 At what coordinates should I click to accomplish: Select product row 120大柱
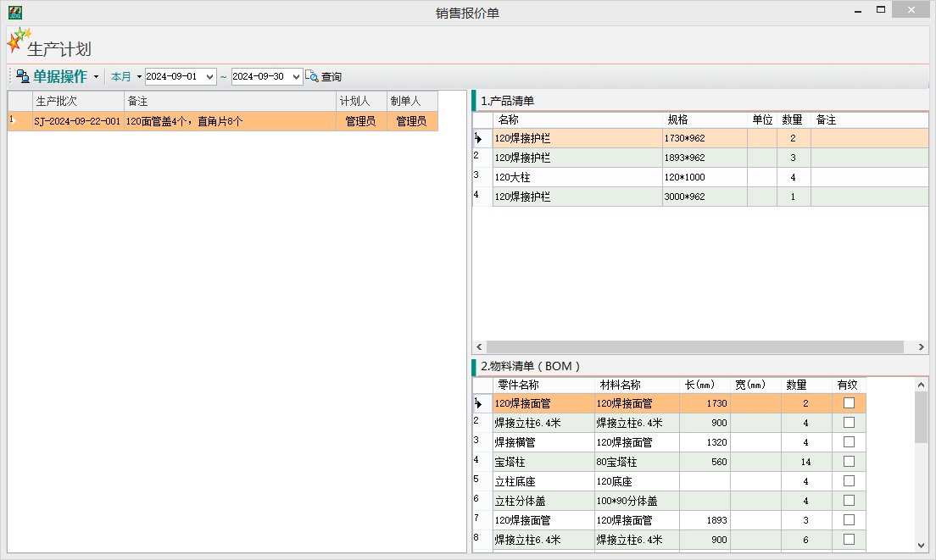click(700, 177)
